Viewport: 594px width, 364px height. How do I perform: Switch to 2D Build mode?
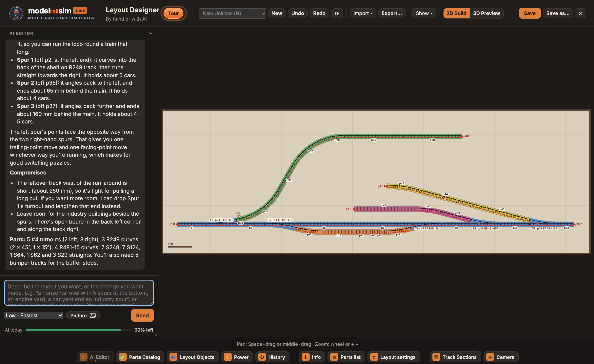[456, 13]
